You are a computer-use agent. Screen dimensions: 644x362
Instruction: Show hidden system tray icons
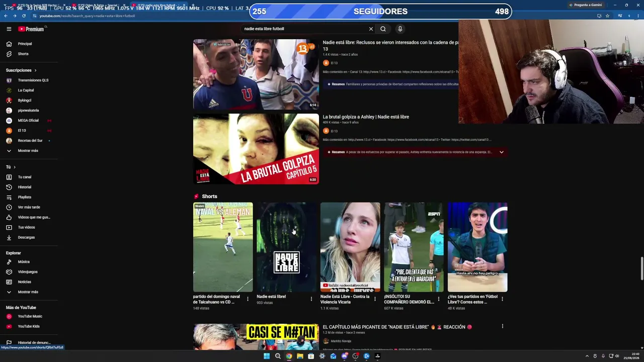coord(587,356)
